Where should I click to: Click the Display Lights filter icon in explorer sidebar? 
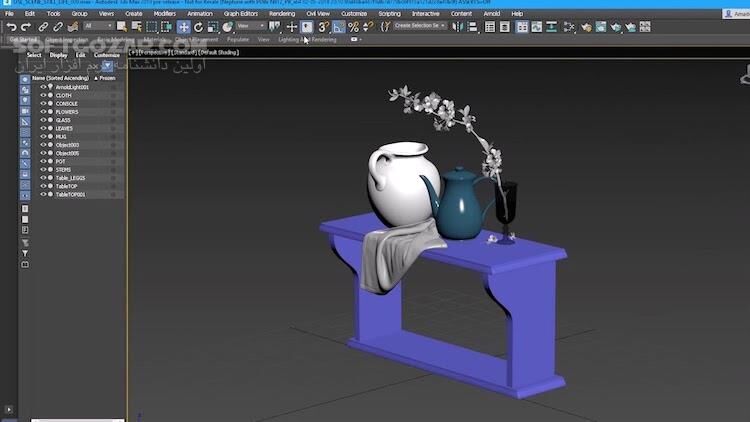click(x=25, y=100)
